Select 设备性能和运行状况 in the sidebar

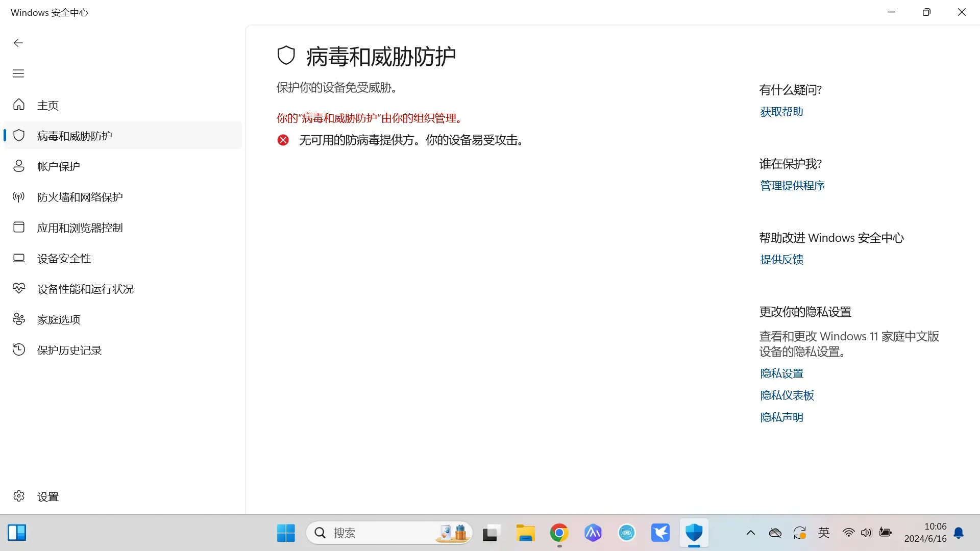(x=122, y=289)
